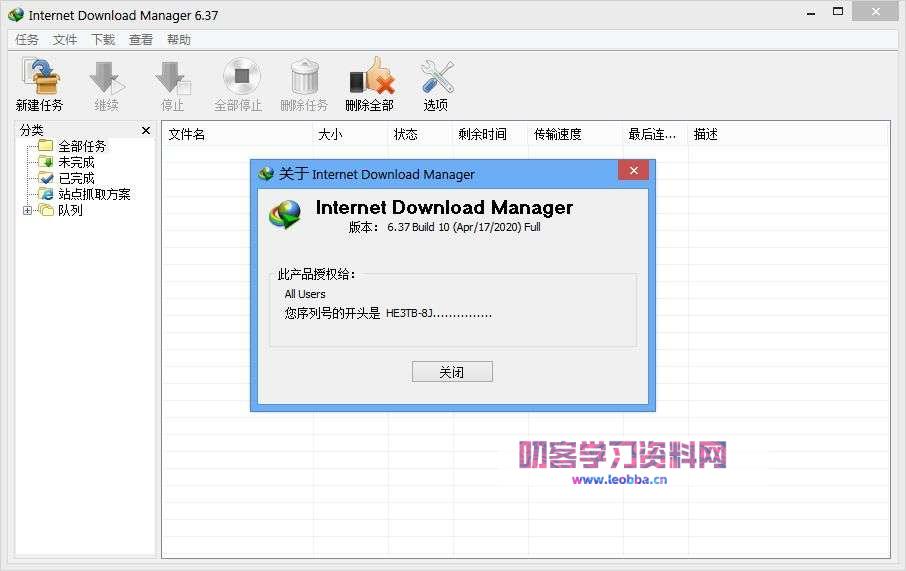Click the About dialog title bar icon

pos(266,173)
